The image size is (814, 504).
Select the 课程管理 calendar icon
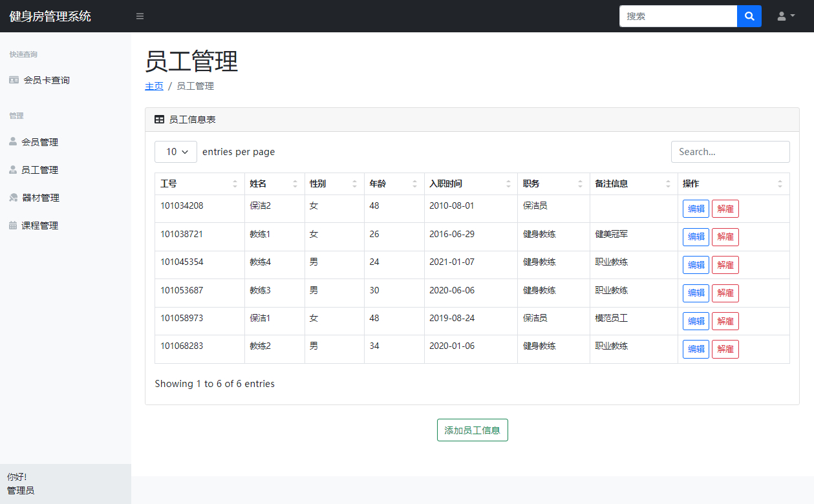click(x=14, y=225)
